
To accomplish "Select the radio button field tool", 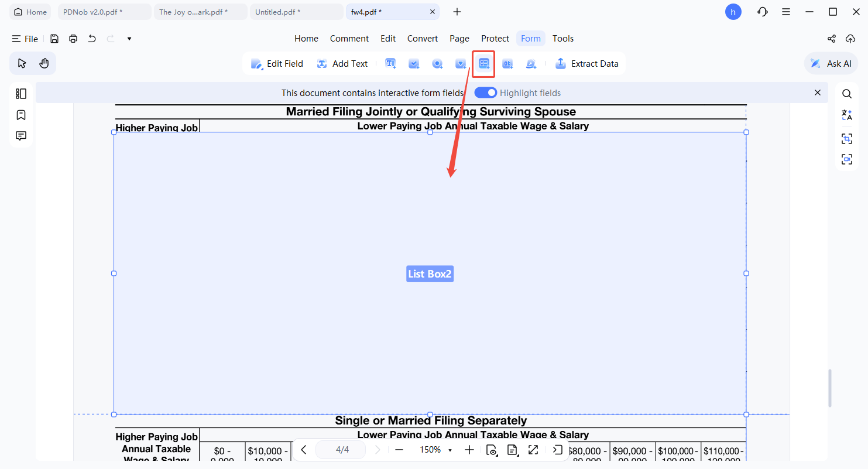I will click(x=437, y=63).
